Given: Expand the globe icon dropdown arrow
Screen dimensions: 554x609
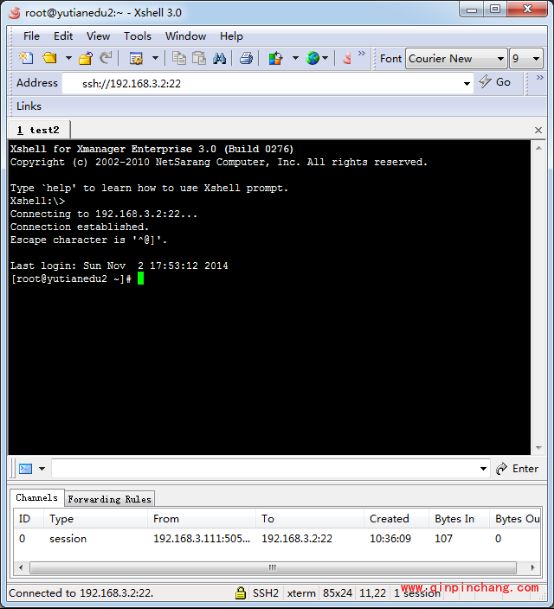Looking at the screenshot, I should 325,59.
